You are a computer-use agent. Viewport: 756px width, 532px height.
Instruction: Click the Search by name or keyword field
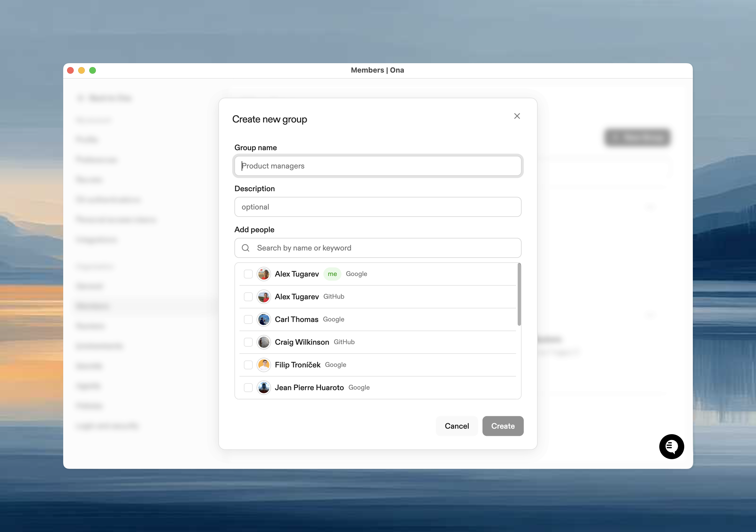click(x=377, y=248)
